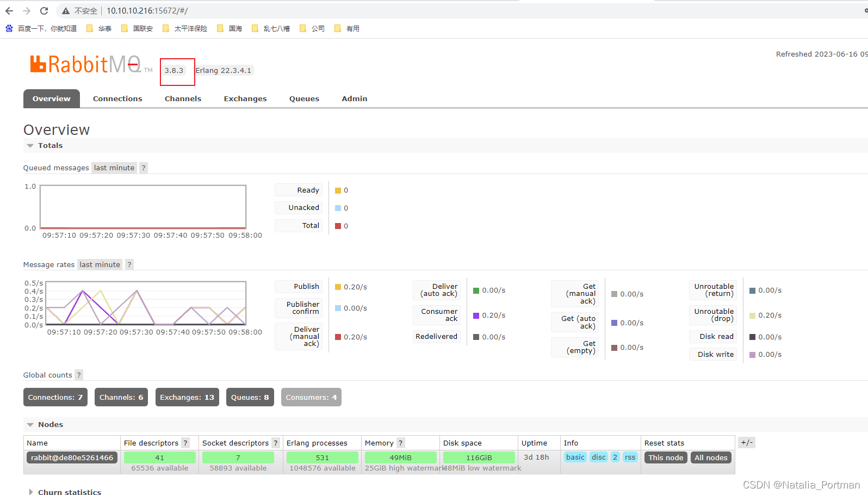Open help for File descriptors column
The height and width of the screenshot is (495, 868).
185,443
